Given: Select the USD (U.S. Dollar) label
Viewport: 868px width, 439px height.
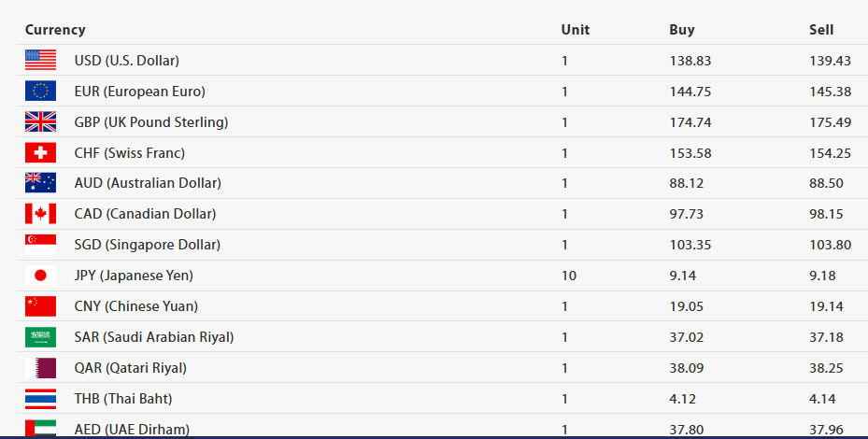Looking at the screenshot, I should [127, 61].
